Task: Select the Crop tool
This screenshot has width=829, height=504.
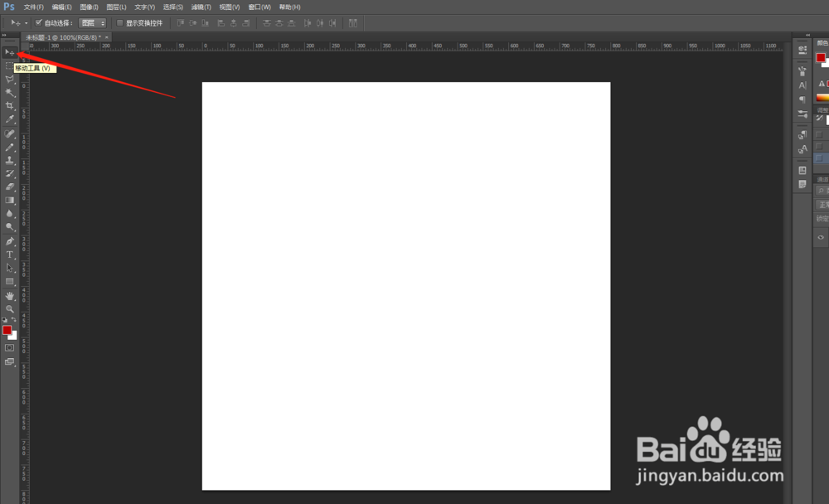Action: click(9, 106)
